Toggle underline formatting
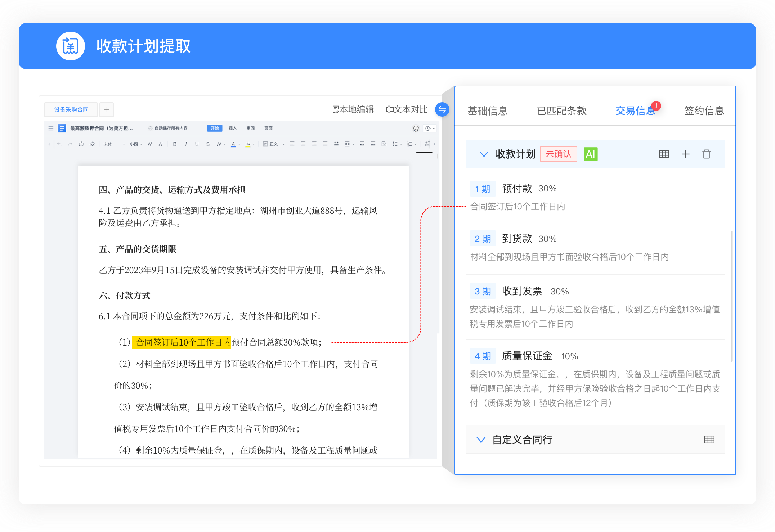Image resolution: width=775 pixels, height=532 pixels. (x=197, y=144)
